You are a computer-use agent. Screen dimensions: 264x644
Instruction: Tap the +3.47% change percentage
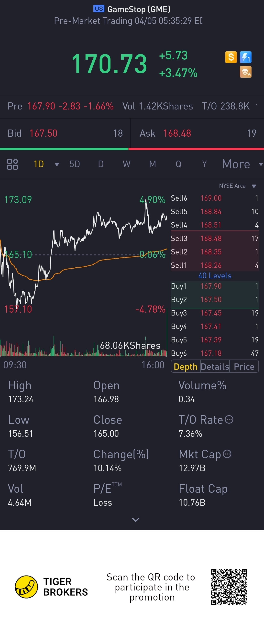[178, 73]
